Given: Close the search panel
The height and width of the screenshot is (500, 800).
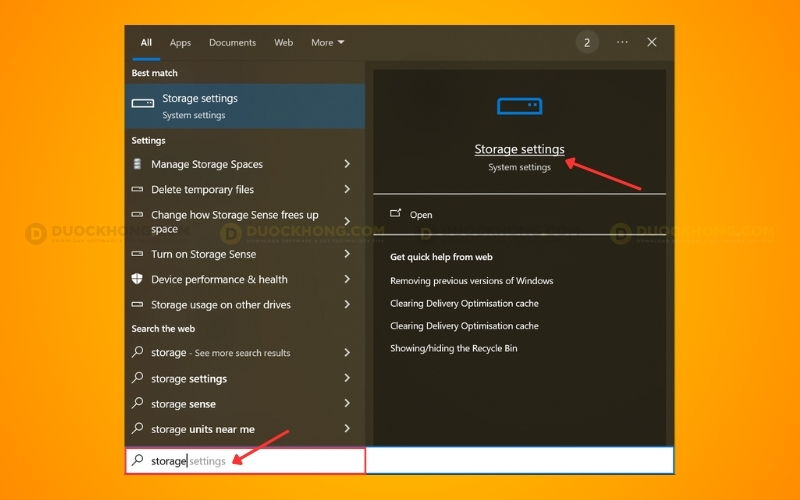Looking at the screenshot, I should coord(652,42).
